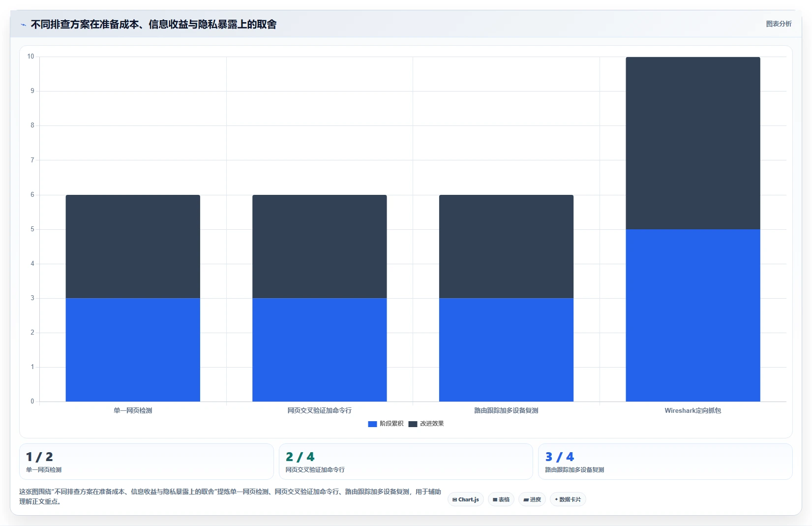
Task: Click the x-axis label 网页交叉验证加命令行
Action: click(320, 410)
